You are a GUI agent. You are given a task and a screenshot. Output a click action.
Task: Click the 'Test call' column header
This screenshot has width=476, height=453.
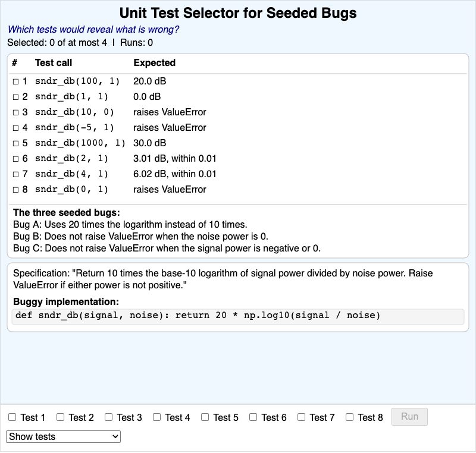(54, 63)
